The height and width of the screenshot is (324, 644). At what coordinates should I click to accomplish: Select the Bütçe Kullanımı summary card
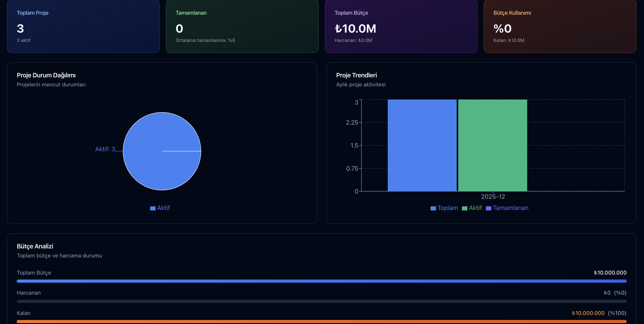tap(560, 26)
